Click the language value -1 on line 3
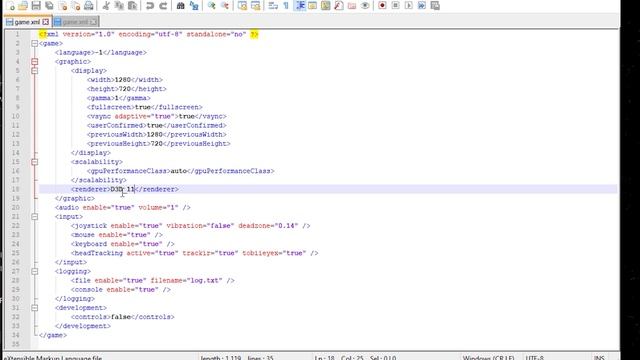Image resolution: width=640 pixels, height=360 pixels. (x=98, y=53)
